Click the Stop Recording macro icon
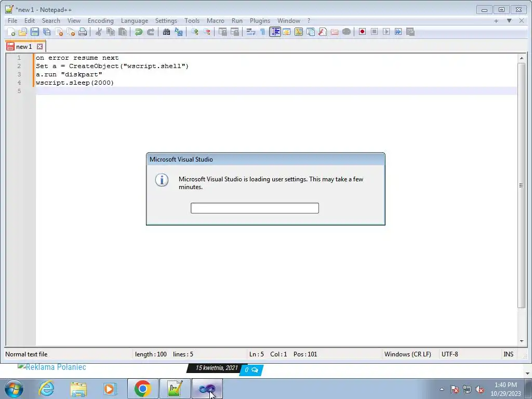The width and height of the screenshot is (532, 399). click(374, 32)
